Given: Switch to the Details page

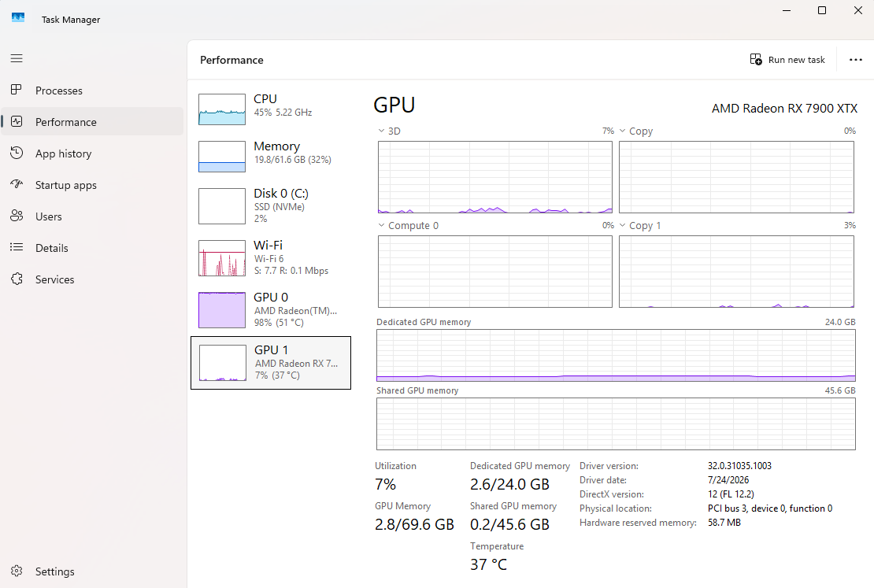Looking at the screenshot, I should click(52, 248).
